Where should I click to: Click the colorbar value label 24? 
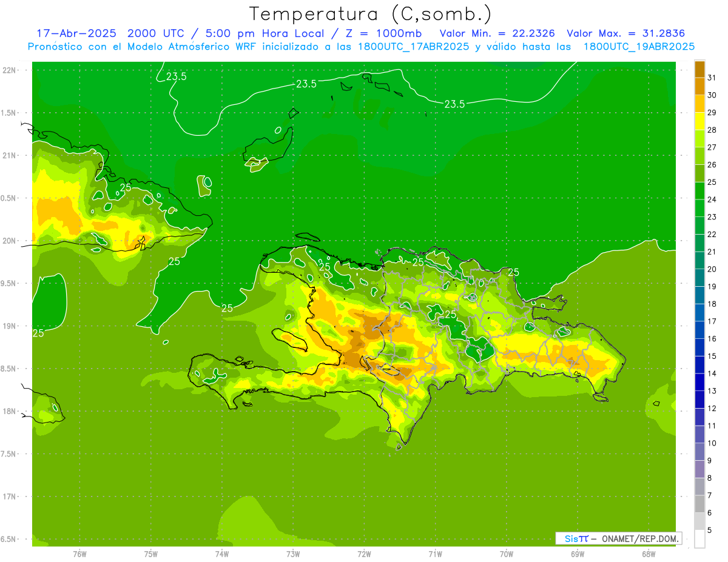click(712, 199)
